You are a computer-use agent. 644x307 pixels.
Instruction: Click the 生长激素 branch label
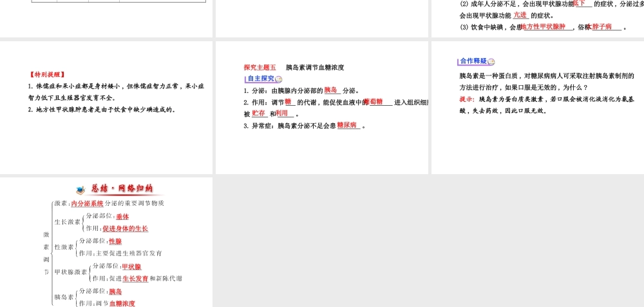68,222
